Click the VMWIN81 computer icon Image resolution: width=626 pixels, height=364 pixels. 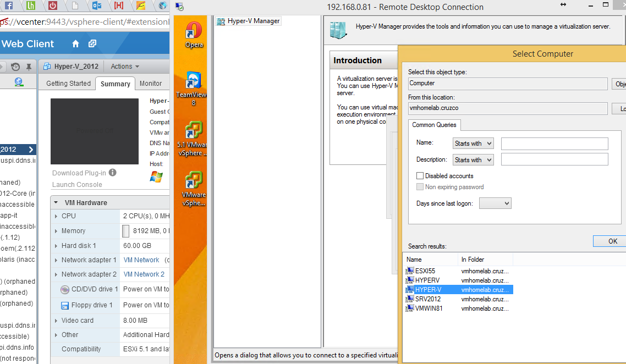pyautogui.click(x=410, y=308)
